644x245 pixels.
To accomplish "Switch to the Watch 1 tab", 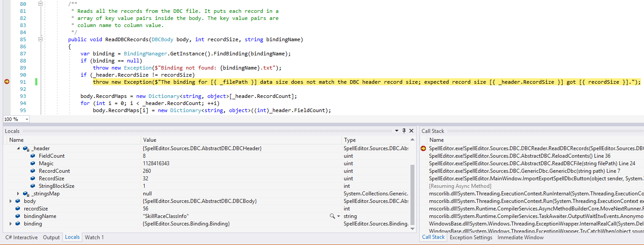I will click(94, 237).
